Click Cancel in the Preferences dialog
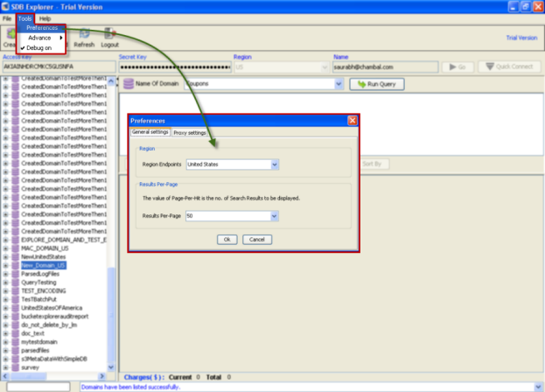545x392 pixels. pyautogui.click(x=257, y=240)
